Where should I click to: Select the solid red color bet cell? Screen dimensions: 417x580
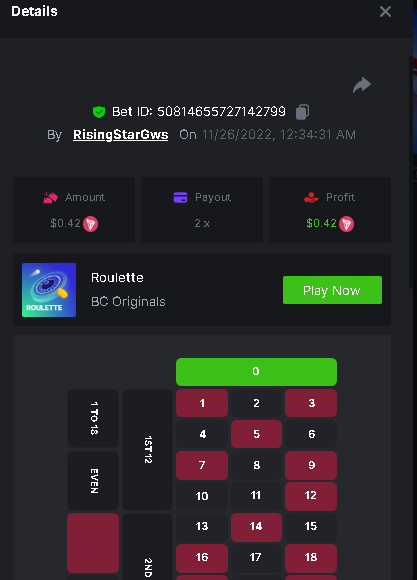[93, 543]
